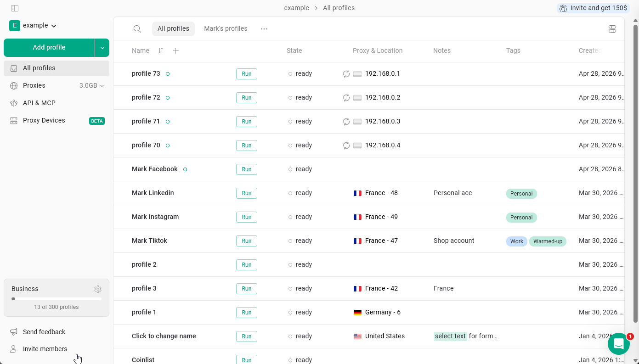Toggle the sidebar panel icon

(x=14, y=8)
